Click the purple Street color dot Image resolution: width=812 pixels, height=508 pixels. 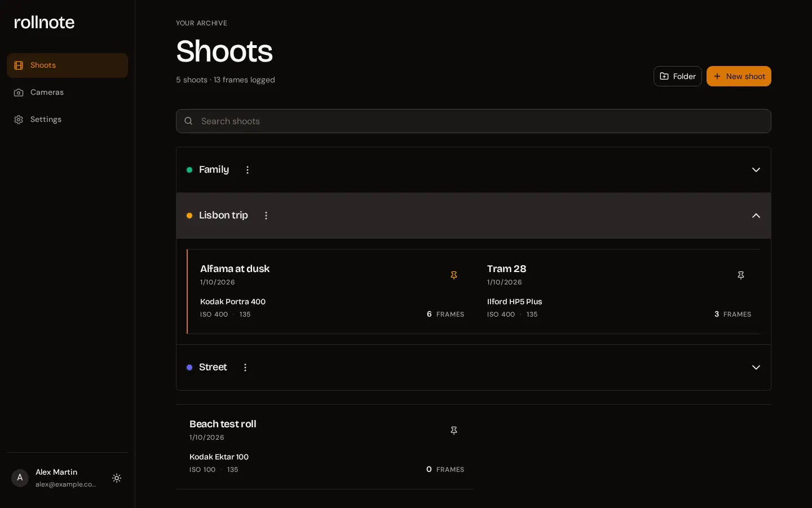[189, 367]
